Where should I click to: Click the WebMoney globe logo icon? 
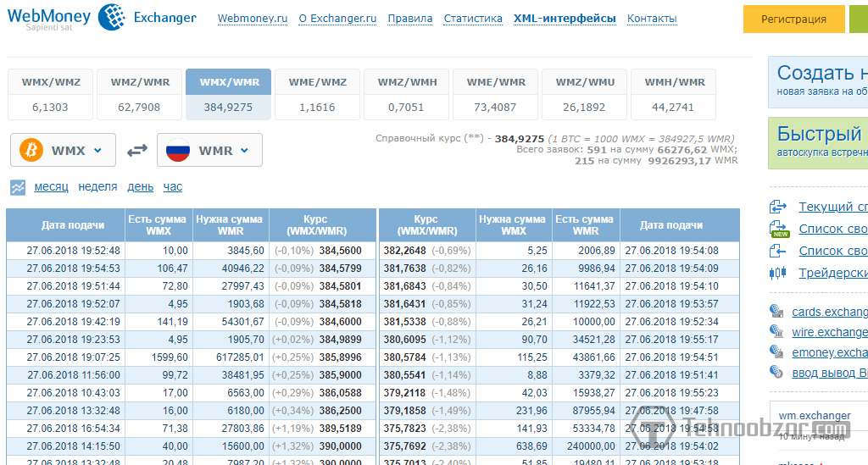112,17
